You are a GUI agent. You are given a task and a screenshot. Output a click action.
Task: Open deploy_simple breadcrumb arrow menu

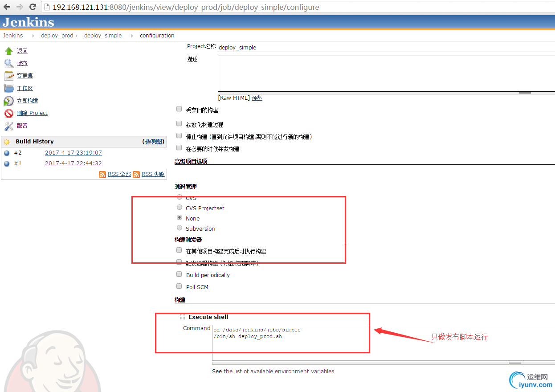coord(132,36)
